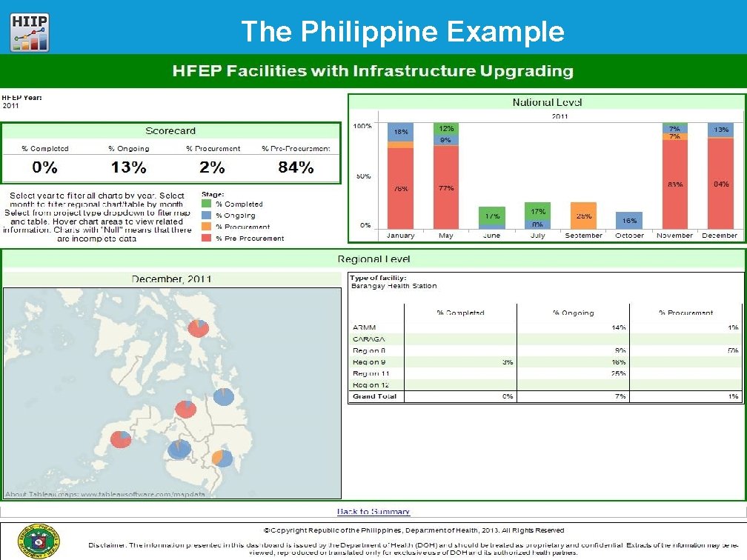This screenshot has width=747, height=560.
Task: Click the topmost pie marker on the map
Action: click(197, 328)
